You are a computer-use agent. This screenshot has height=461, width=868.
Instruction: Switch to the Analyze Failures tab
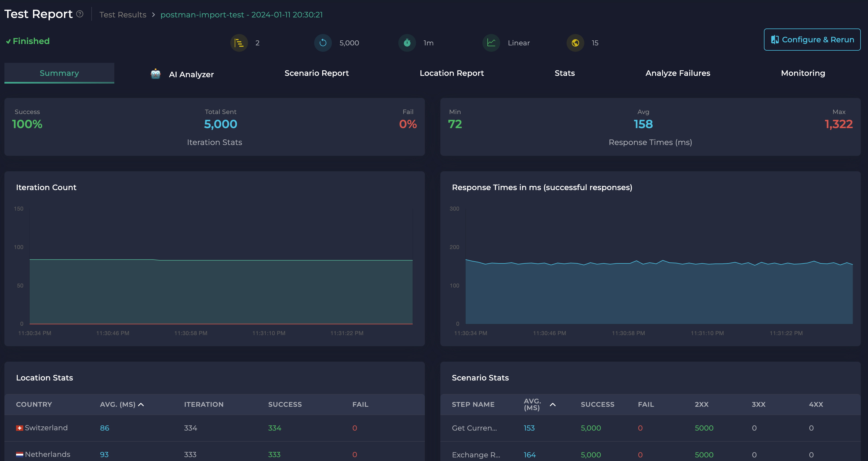pos(678,73)
